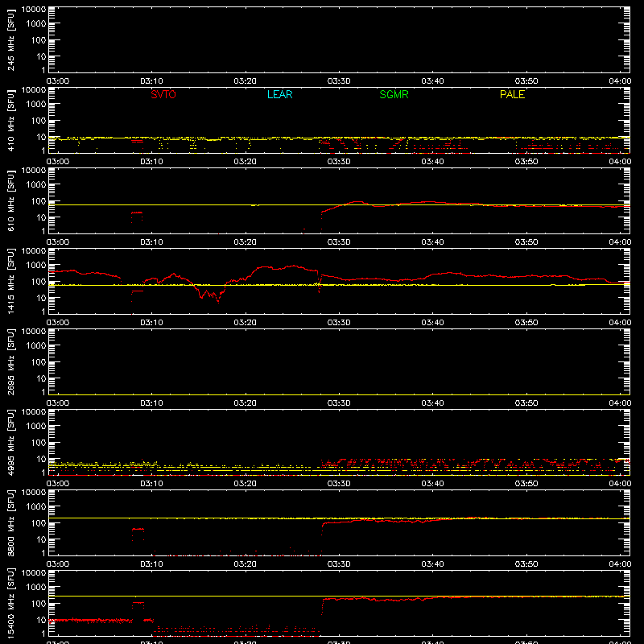This screenshot has width=644, height=644.
Task: Click 03:20 tick under the 610 MHz panel
Action: 246,242
